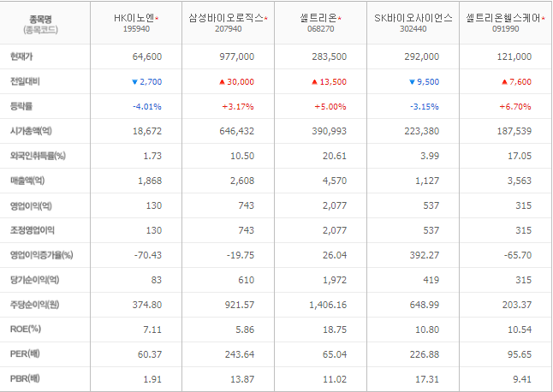Select the 주당순이익(원) row label
The height and width of the screenshot is (392, 553).
34,305
